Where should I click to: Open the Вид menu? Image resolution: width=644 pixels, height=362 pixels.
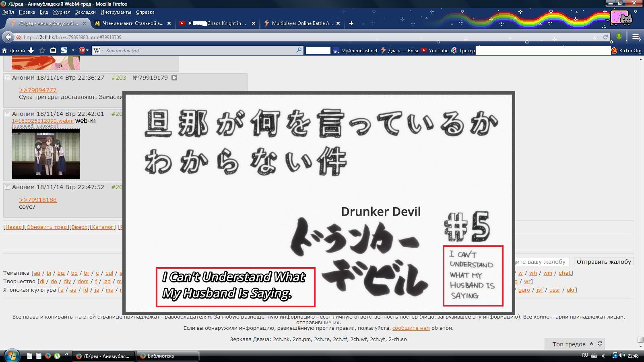(44, 12)
